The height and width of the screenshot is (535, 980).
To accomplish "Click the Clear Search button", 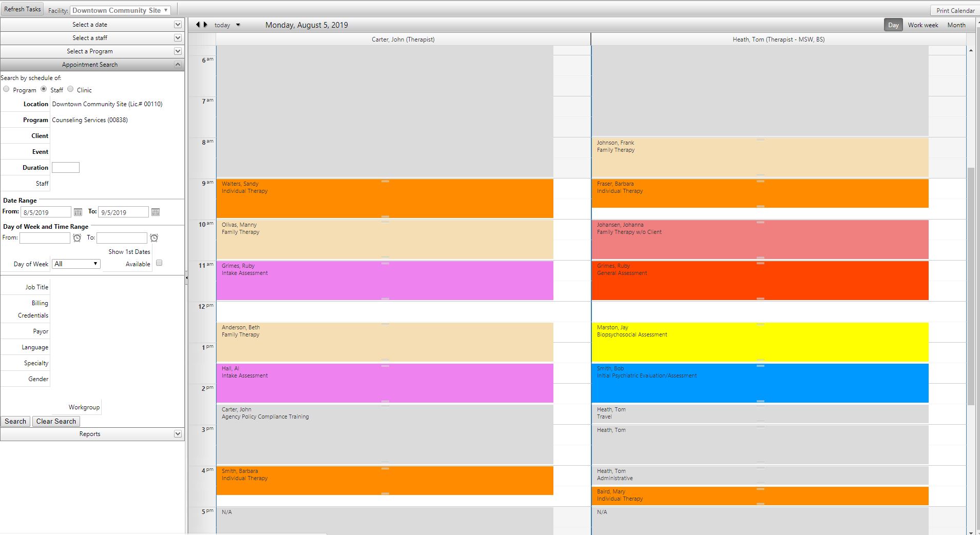I will [56, 421].
